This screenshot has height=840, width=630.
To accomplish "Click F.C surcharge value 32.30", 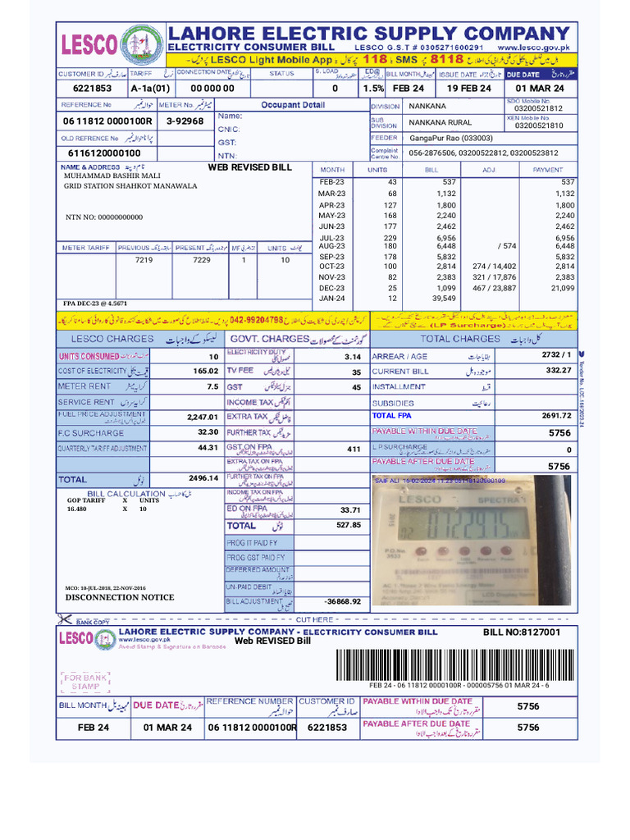I will 208,431.
